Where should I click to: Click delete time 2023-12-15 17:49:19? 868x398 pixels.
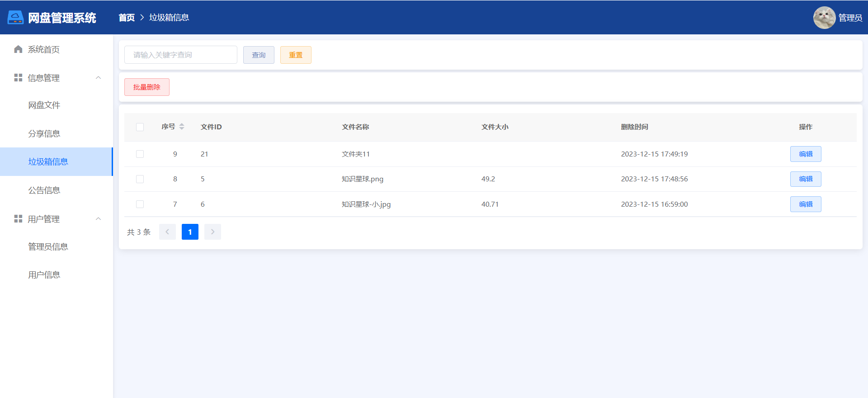654,154
